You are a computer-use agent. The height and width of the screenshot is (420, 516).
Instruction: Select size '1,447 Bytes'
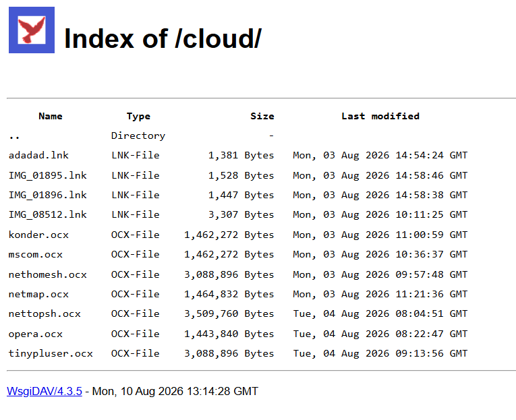[241, 195]
